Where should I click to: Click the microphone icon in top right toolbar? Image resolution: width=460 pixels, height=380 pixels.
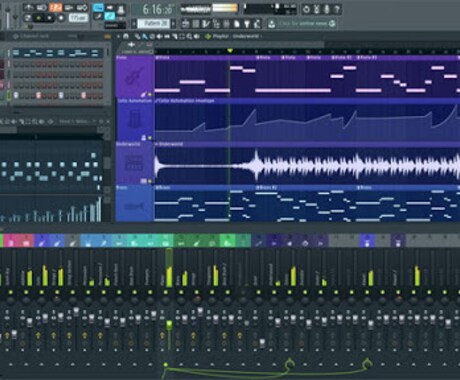pyautogui.click(x=327, y=9)
